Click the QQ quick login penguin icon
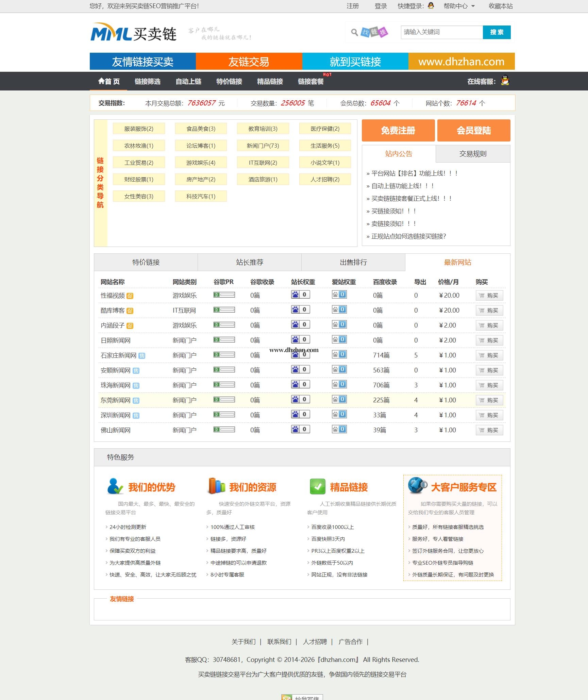The width and height of the screenshot is (588, 700). pos(431,6)
